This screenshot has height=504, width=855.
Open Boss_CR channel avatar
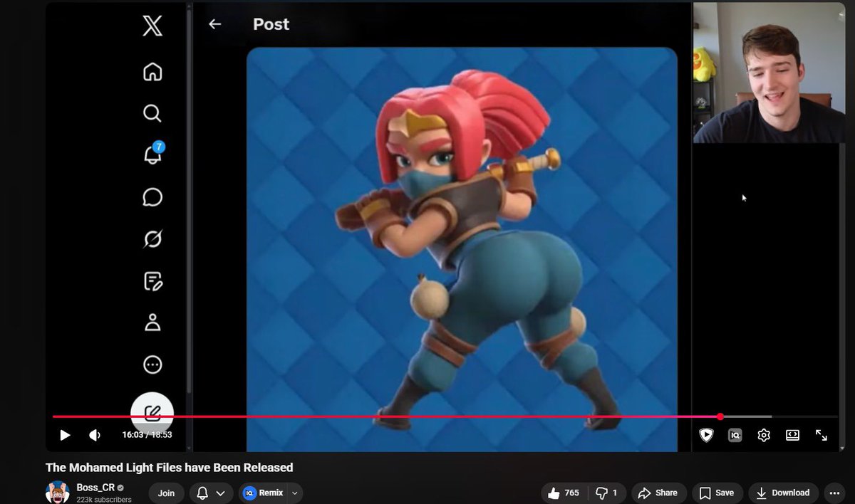click(58, 492)
